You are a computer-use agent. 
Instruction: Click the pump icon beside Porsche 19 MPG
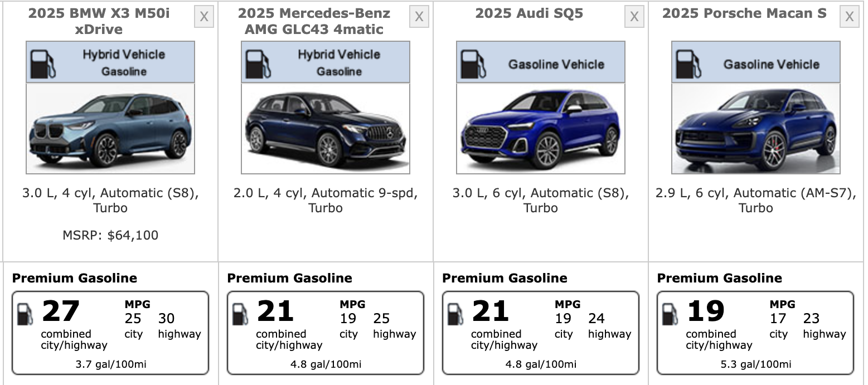[x=670, y=314]
